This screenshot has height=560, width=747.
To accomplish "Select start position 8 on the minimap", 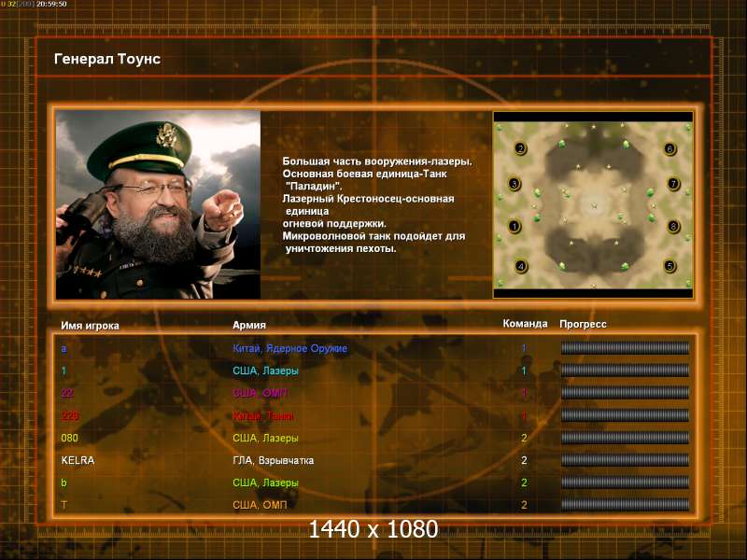I will (x=673, y=226).
